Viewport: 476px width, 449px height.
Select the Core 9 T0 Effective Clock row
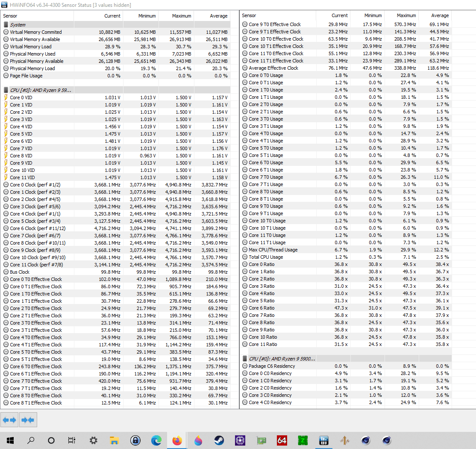point(346,24)
